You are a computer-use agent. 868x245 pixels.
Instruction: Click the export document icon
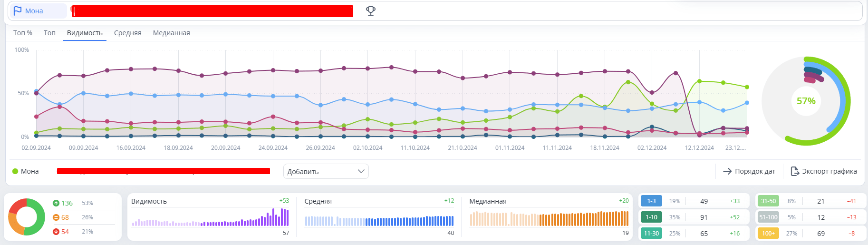coord(794,171)
